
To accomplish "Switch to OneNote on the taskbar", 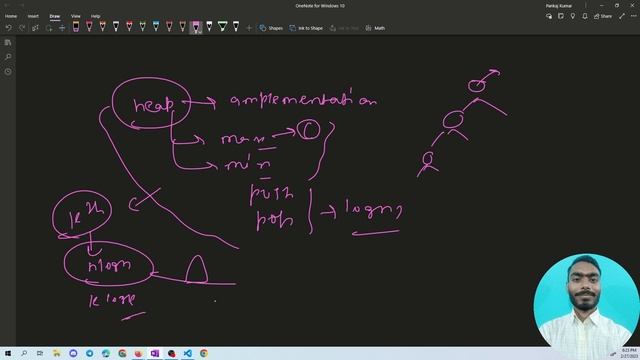I will coord(155,353).
